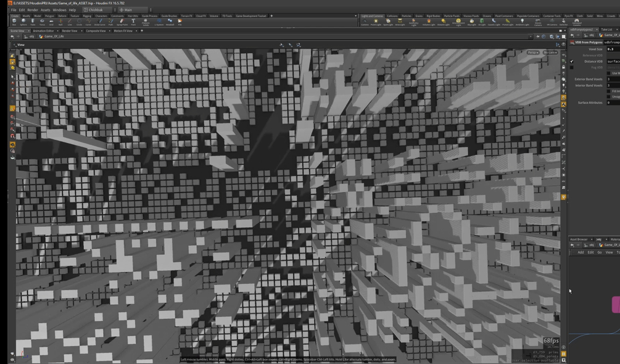Switch to the Composite View tab

tap(96, 31)
